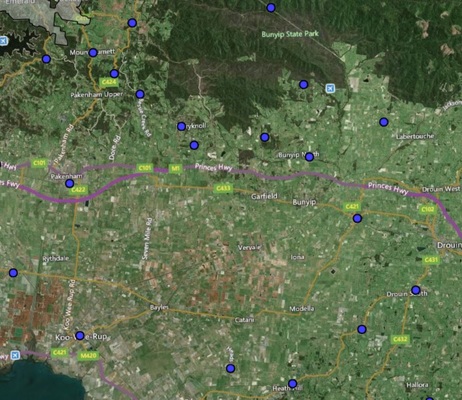Click the blue marker on Pakenham
The image size is (462, 400).
[x=69, y=183]
